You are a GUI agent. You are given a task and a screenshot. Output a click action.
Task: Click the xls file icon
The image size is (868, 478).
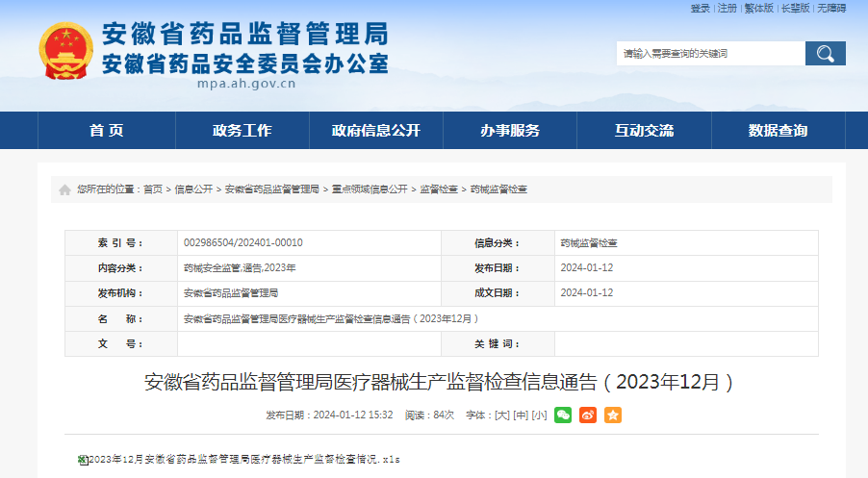[x=83, y=460]
